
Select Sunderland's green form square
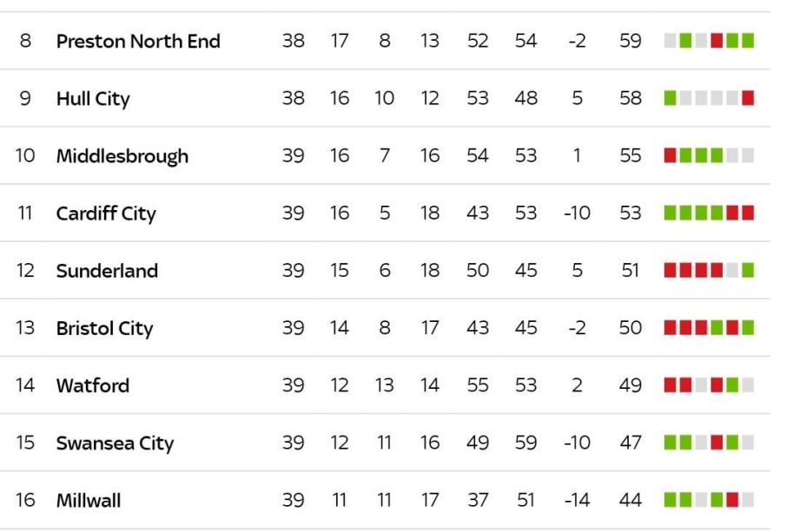tap(748, 271)
